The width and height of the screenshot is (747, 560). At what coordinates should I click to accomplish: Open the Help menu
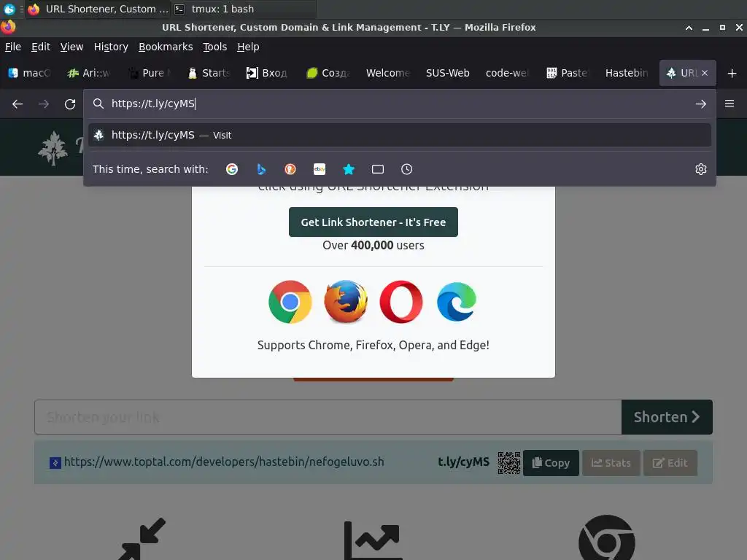pos(248,47)
